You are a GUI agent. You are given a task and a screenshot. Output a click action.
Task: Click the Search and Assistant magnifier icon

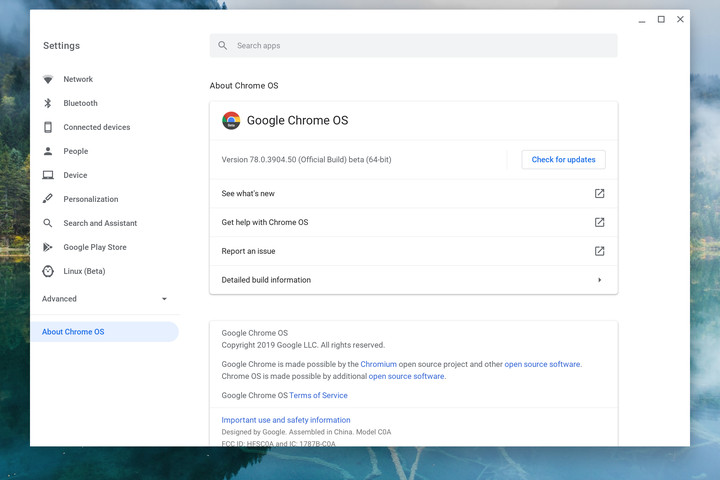(48, 223)
